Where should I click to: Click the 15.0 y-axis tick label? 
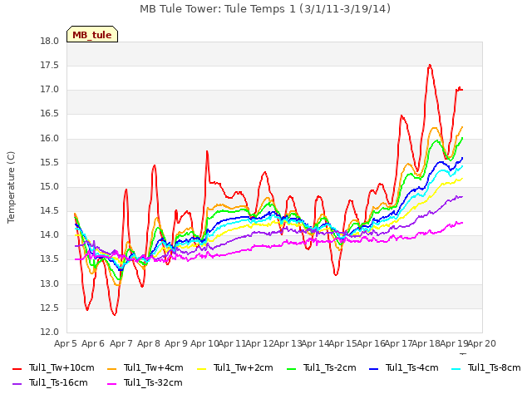pyautogui.click(x=50, y=187)
